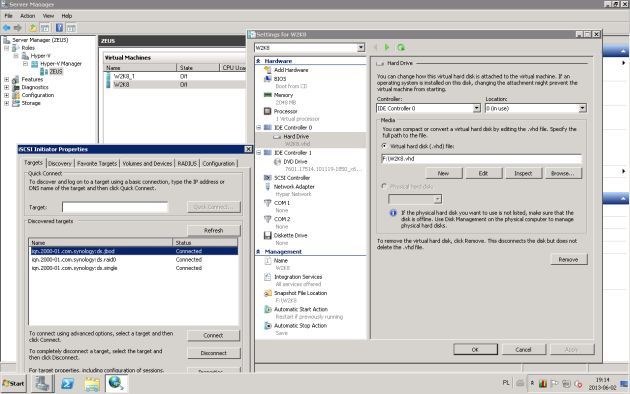Screen dimensions: 630x394
Task: Click Refresh in Discovered targets
Action: (213, 231)
